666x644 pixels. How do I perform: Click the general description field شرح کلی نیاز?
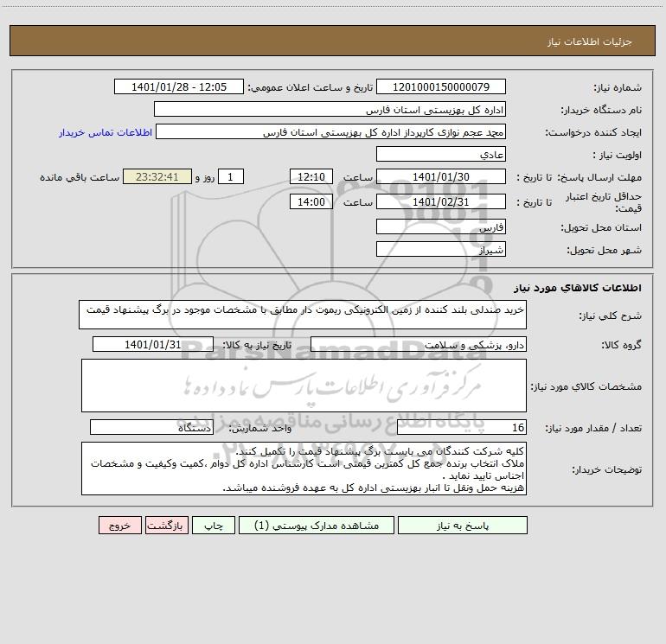coord(303,315)
